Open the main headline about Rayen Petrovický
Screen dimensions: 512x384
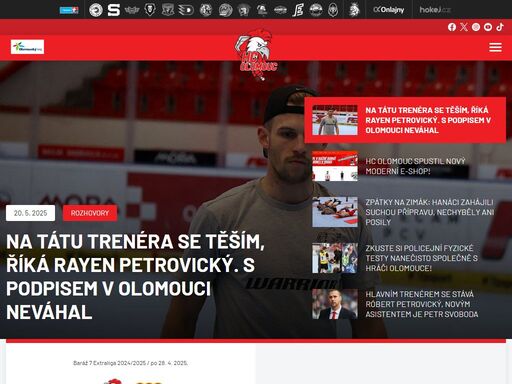coord(135,276)
